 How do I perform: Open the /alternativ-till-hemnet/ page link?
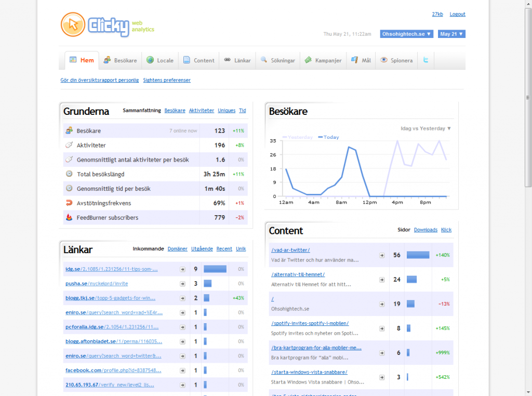[x=298, y=274]
